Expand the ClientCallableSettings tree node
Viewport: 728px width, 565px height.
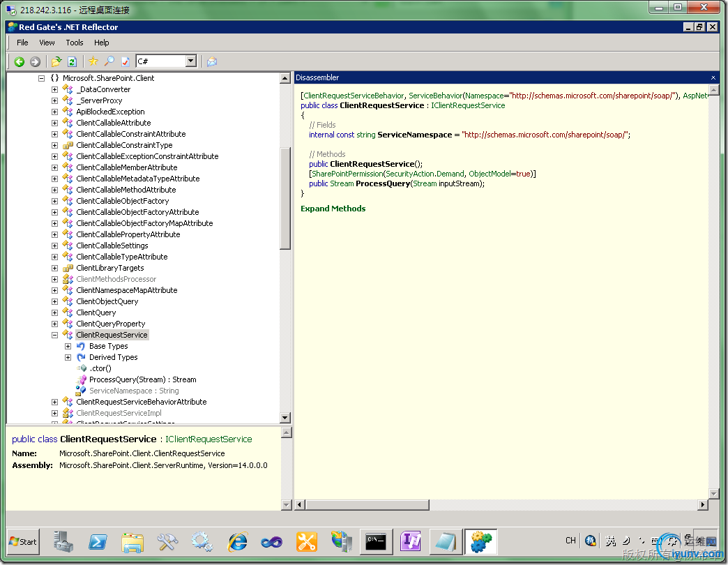click(54, 246)
